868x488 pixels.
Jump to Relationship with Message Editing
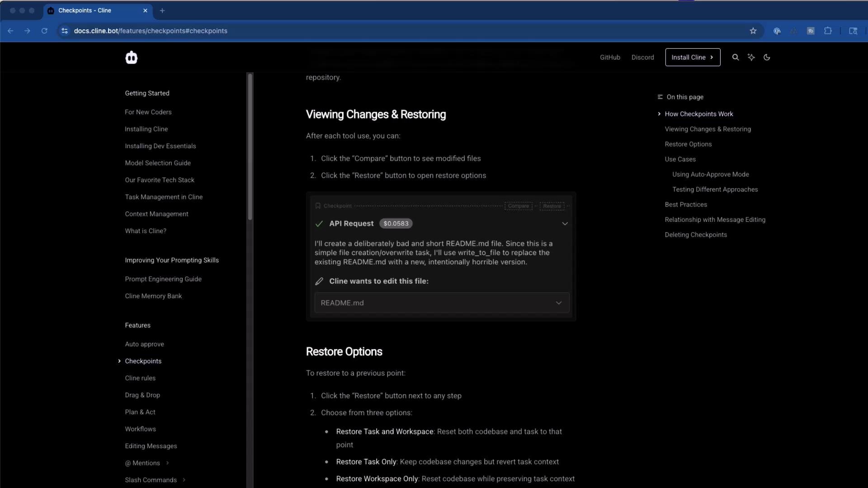coord(715,220)
